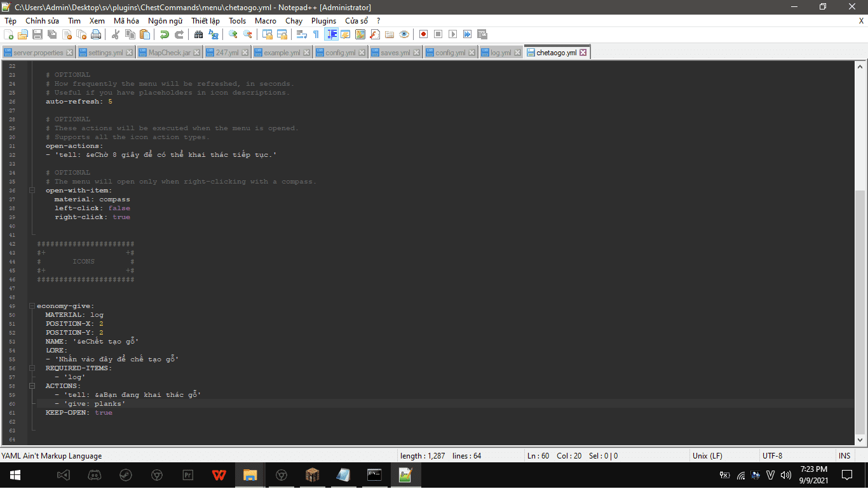Click the UTF-8 encoding status field
868x489 pixels.
pos(772,456)
